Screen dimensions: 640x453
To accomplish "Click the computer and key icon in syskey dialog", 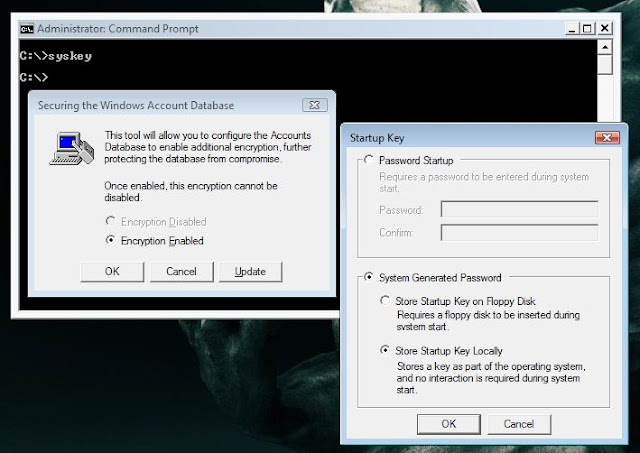I will tap(72, 148).
